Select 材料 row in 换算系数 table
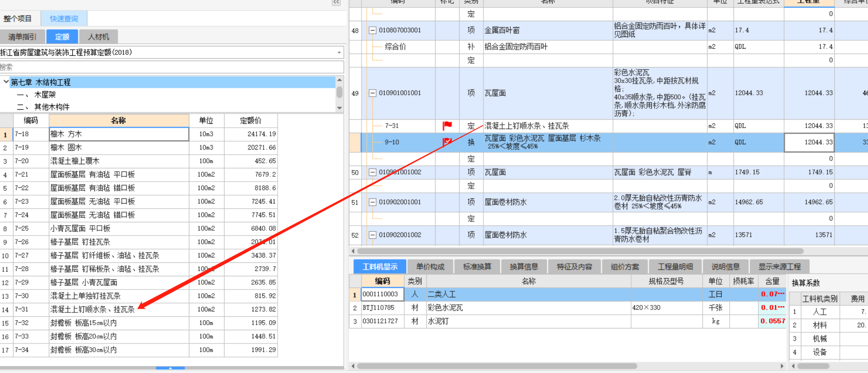This screenshot has width=868, height=373. [x=829, y=325]
